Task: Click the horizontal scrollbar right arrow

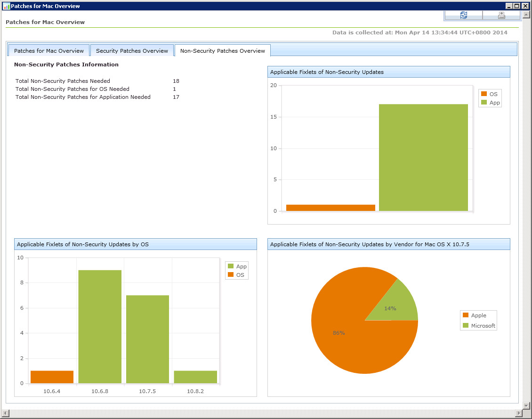Action: pyautogui.click(x=518, y=413)
